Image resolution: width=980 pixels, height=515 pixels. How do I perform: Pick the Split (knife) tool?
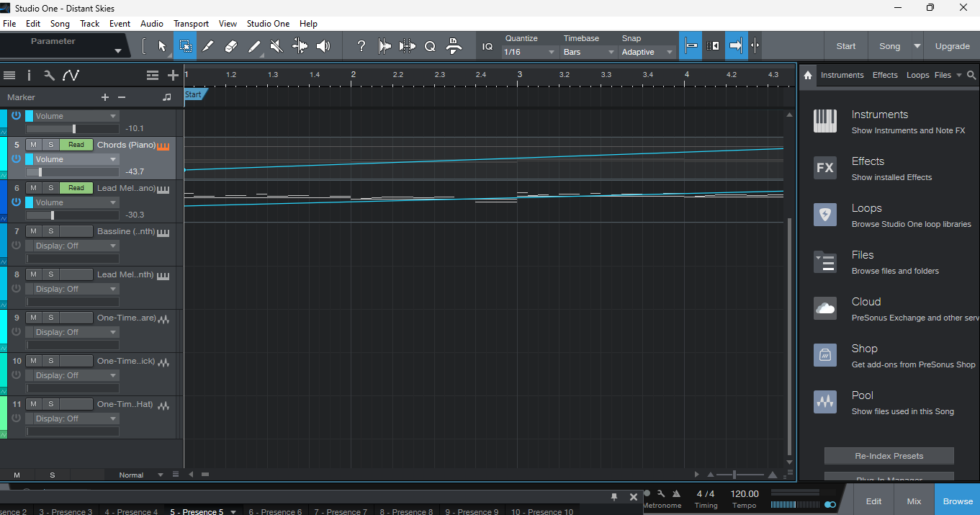[x=208, y=46]
